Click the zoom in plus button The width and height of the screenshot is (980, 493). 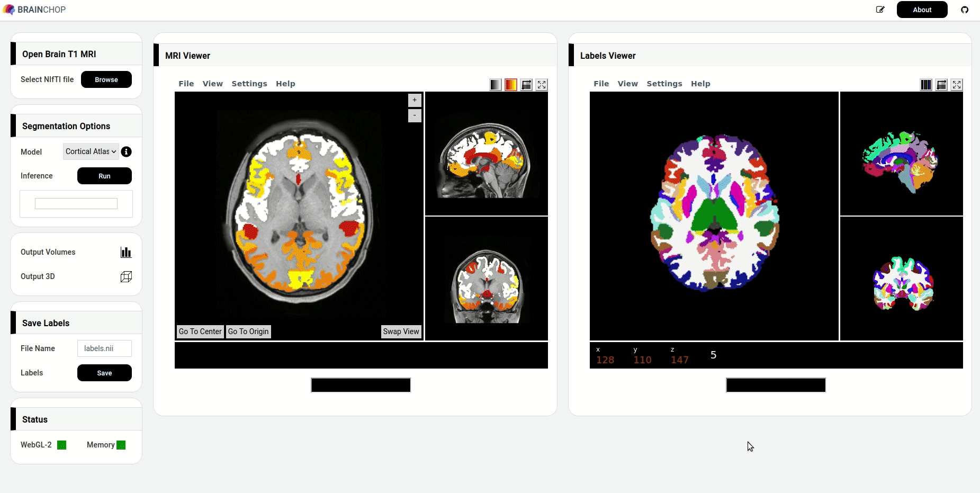tap(415, 100)
